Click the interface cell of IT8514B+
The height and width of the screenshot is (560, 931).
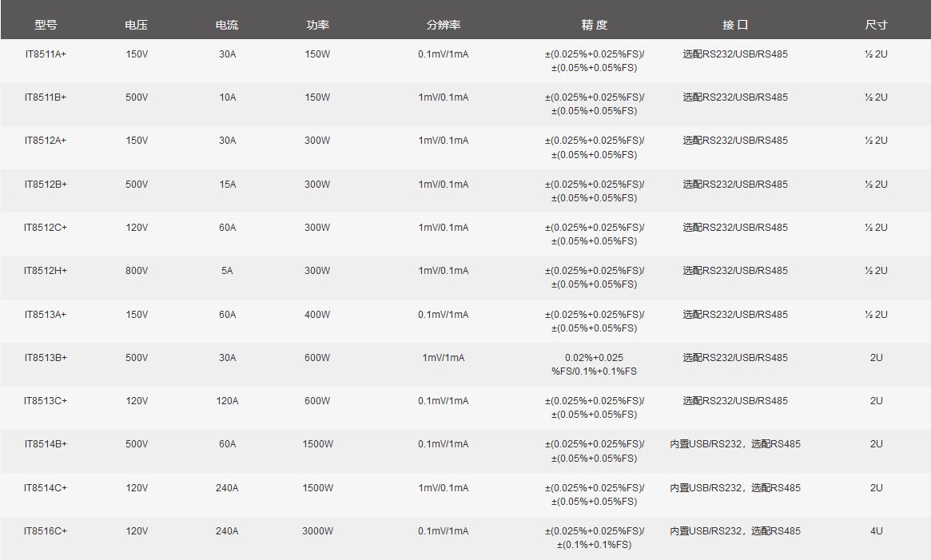click(735, 444)
